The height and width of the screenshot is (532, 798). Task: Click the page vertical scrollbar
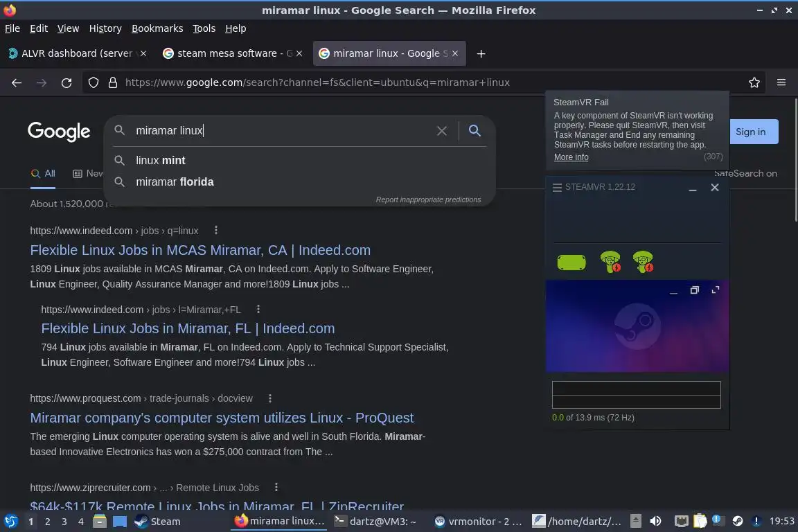(x=795, y=160)
